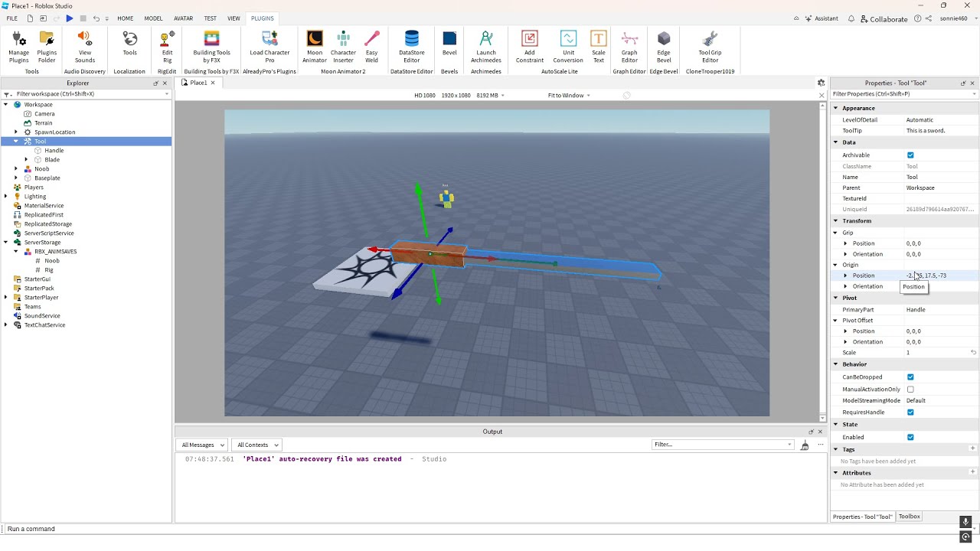Open the Edit Rig plugin
The height and width of the screenshot is (551, 980).
[167, 47]
